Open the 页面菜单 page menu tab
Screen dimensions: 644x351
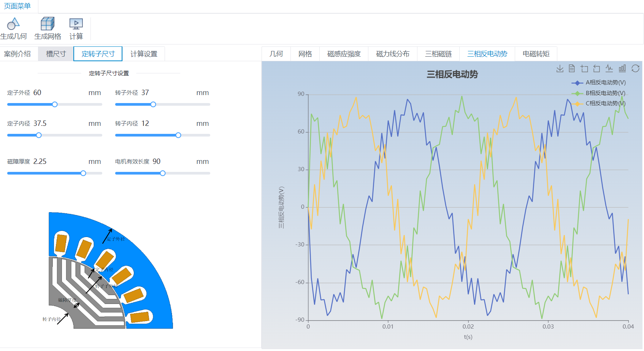[x=17, y=6]
